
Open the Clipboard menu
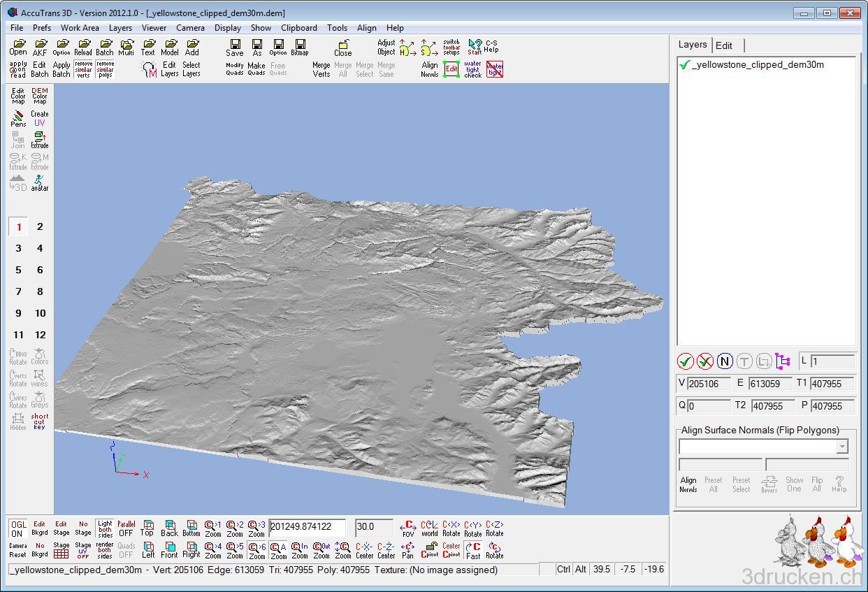pos(298,28)
